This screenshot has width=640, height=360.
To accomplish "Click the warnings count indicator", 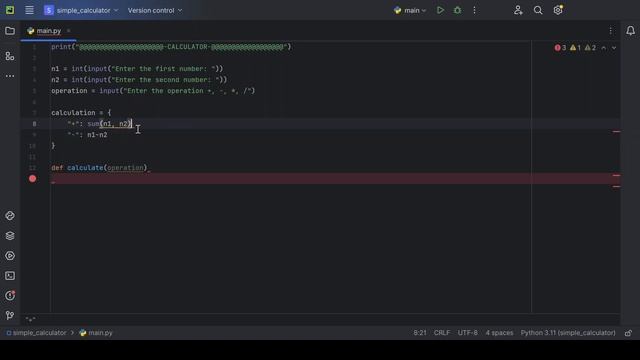I will pos(575,48).
